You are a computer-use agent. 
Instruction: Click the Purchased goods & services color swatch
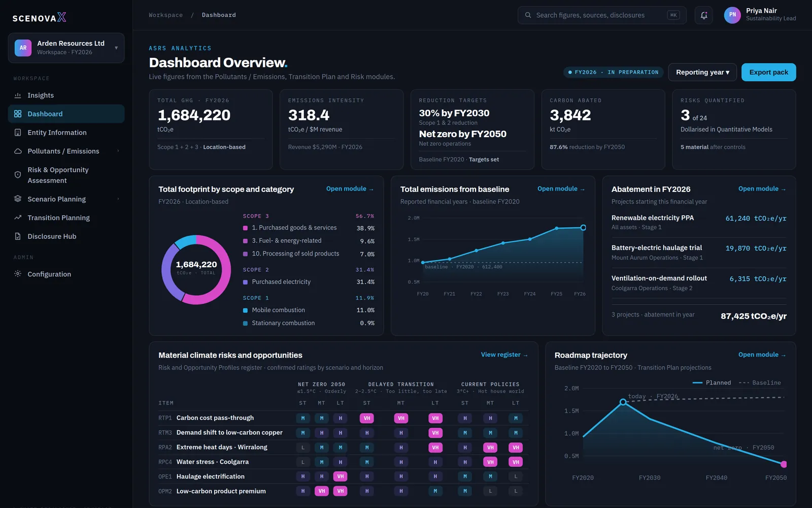click(246, 228)
